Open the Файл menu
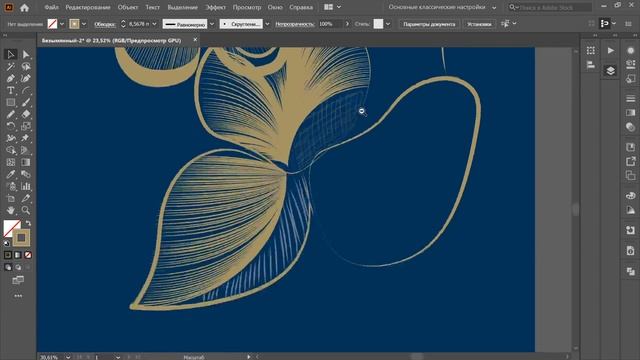Viewport: 640px width, 360px height. pos(51,7)
